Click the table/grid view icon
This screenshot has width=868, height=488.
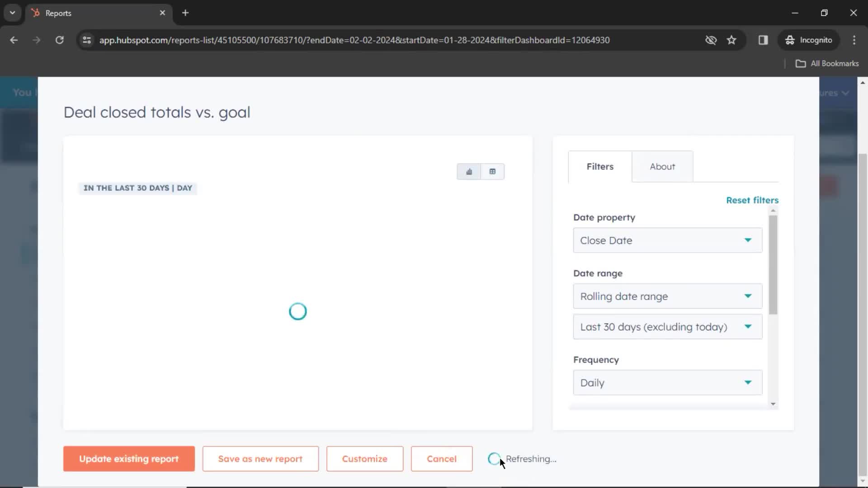492,171
